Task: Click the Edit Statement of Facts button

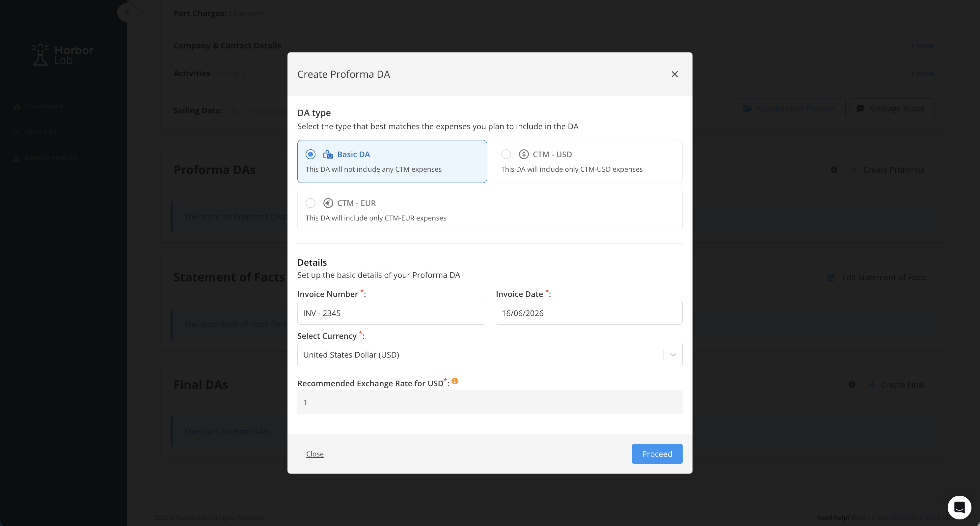Action: (x=879, y=277)
